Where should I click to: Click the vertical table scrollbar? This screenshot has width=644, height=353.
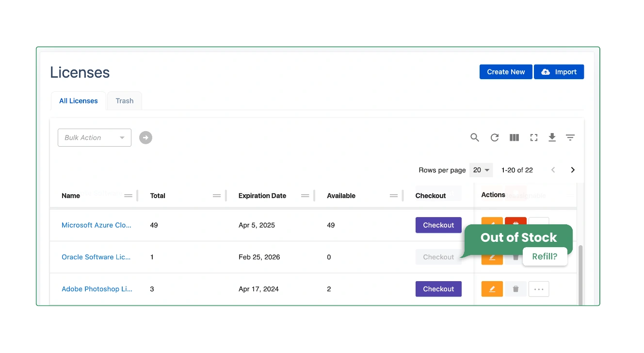580,274
